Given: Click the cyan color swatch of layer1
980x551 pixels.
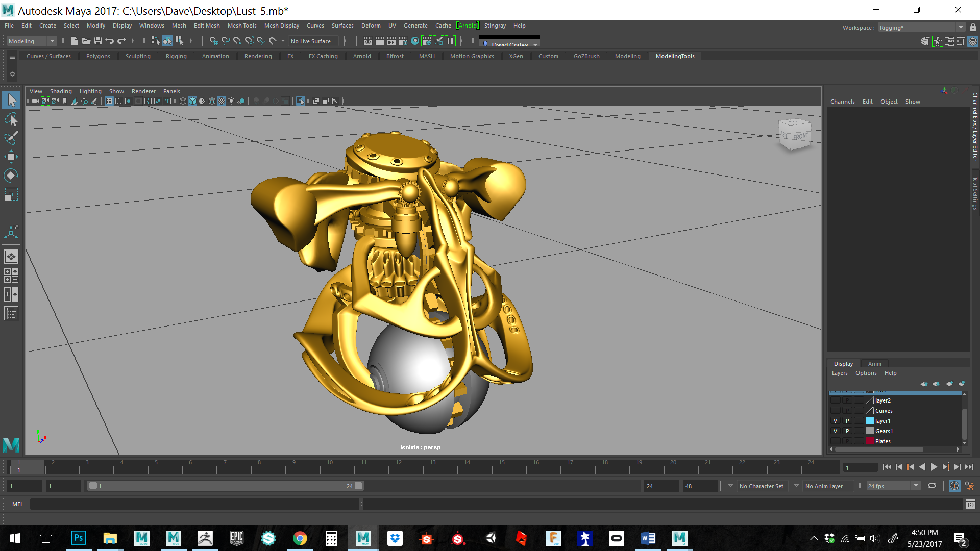Looking at the screenshot, I should click(x=870, y=421).
